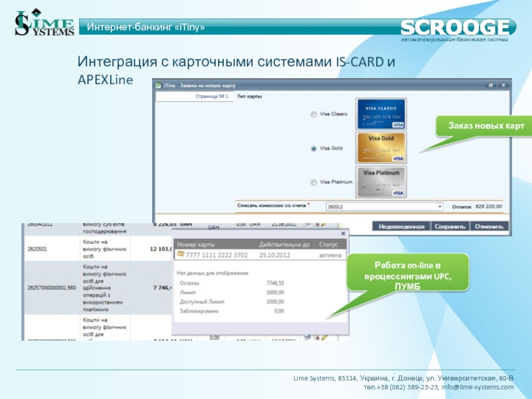
Task: Click the iTiny window title bar icon
Action: 158,86
